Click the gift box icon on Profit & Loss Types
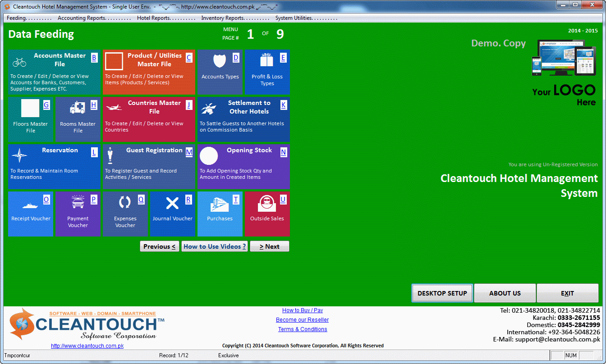This screenshot has width=606, height=364. [267, 60]
